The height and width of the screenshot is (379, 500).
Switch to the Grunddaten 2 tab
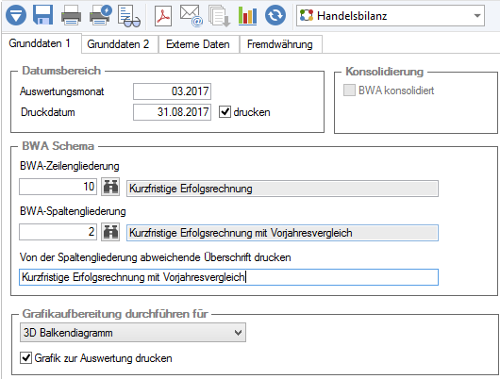[x=119, y=44]
